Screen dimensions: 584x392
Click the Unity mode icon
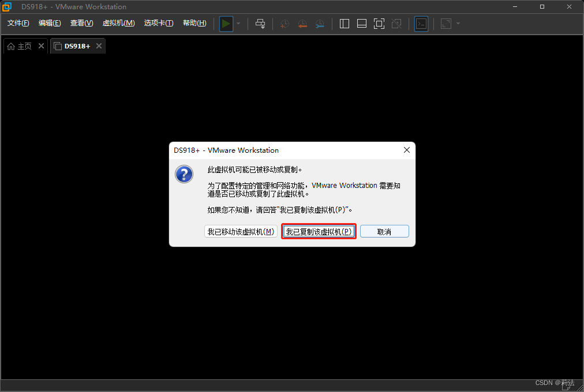[x=396, y=24]
